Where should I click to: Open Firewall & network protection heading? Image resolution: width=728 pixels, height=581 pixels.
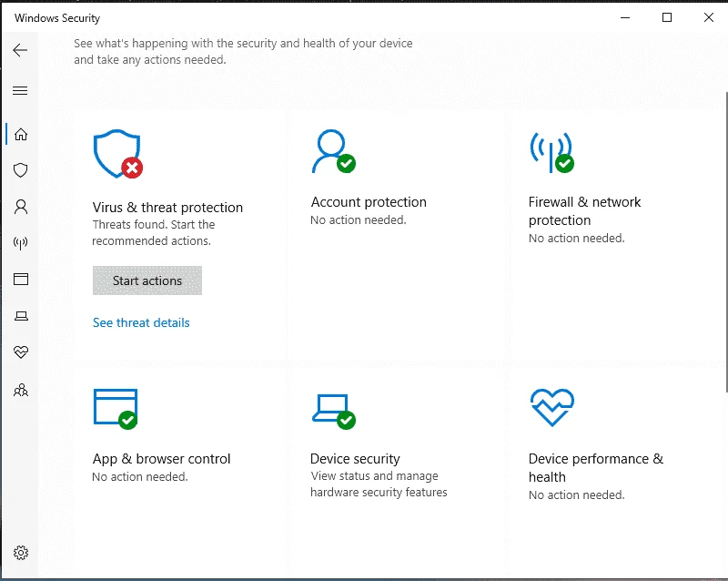(584, 211)
